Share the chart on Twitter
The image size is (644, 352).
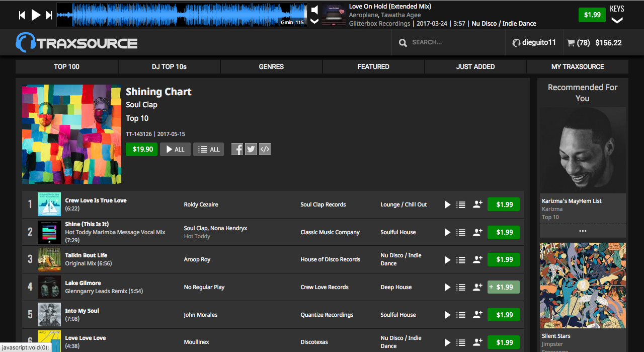click(251, 149)
